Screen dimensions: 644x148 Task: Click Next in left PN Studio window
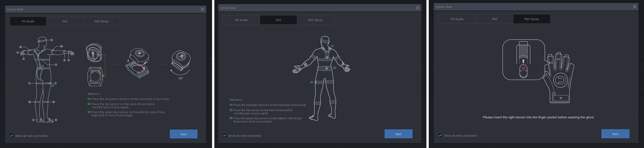click(x=183, y=134)
